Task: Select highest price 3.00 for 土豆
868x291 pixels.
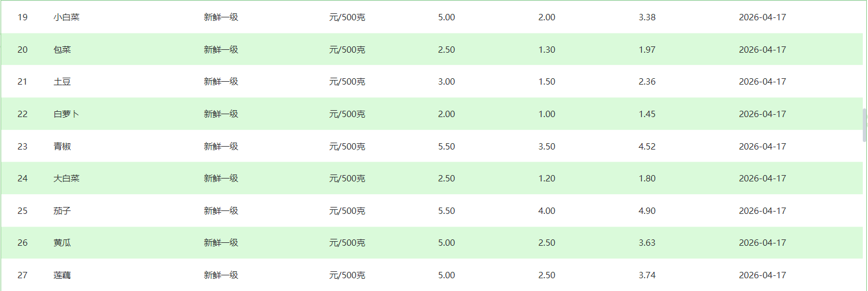Action: tap(446, 82)
